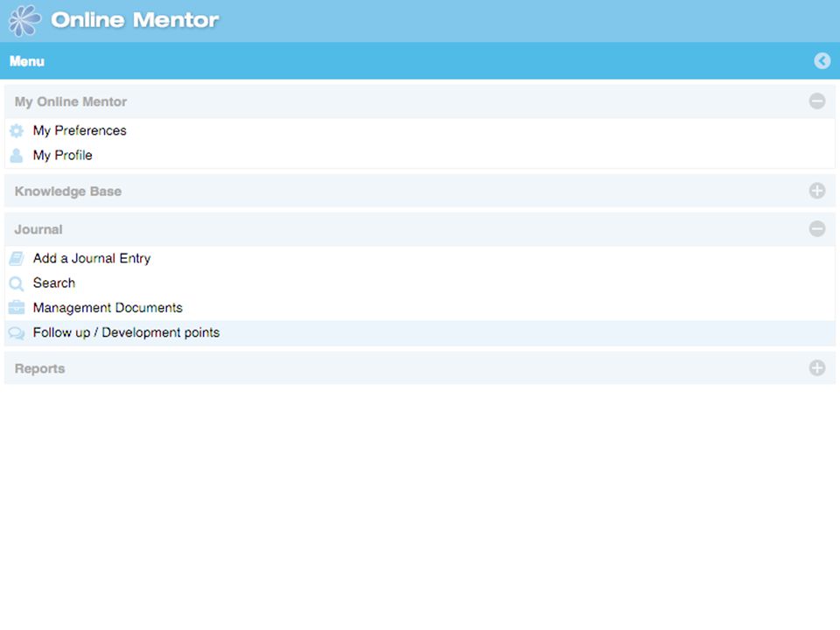Click the My Online Mentor header label
The height and width of the screenshot is (630, 840).
(71, 101)
